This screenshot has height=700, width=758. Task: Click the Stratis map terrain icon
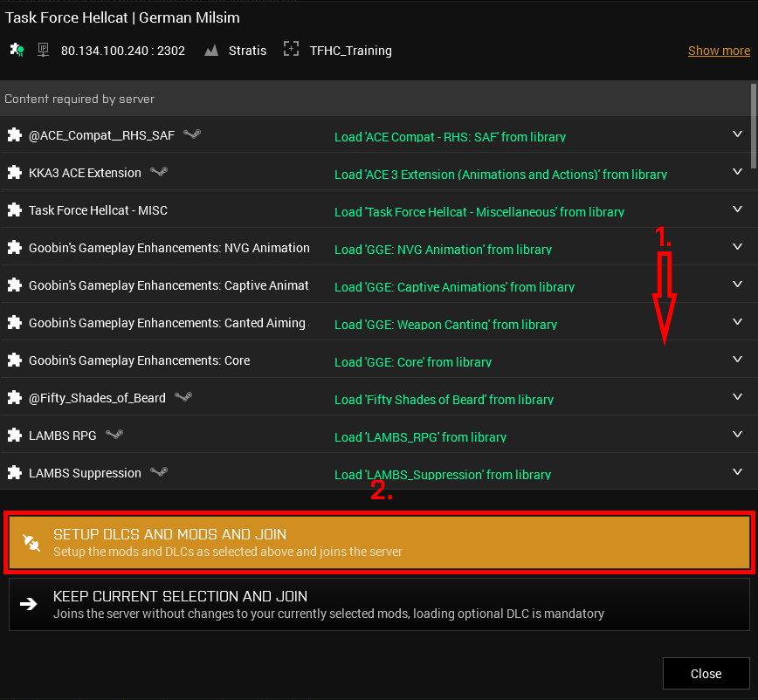click(x=211, y=51)
